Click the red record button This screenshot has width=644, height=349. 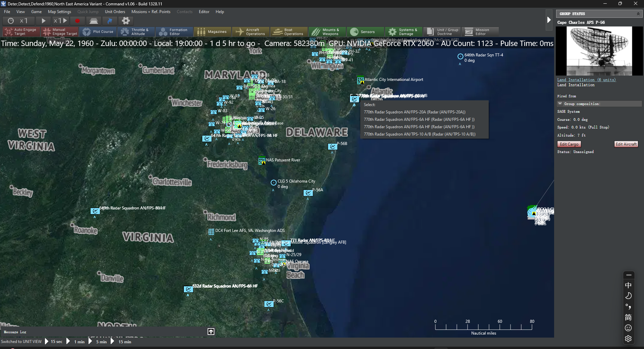(77, 21)
